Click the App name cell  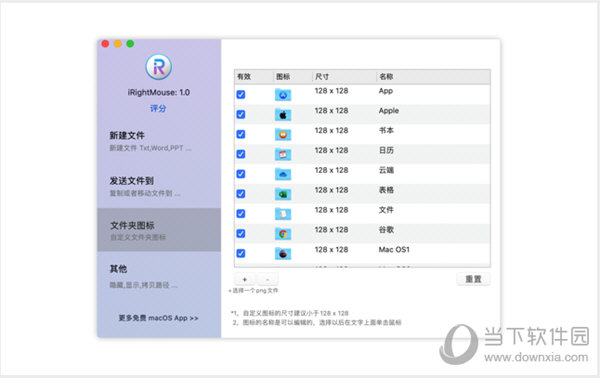tap(386, 91)
